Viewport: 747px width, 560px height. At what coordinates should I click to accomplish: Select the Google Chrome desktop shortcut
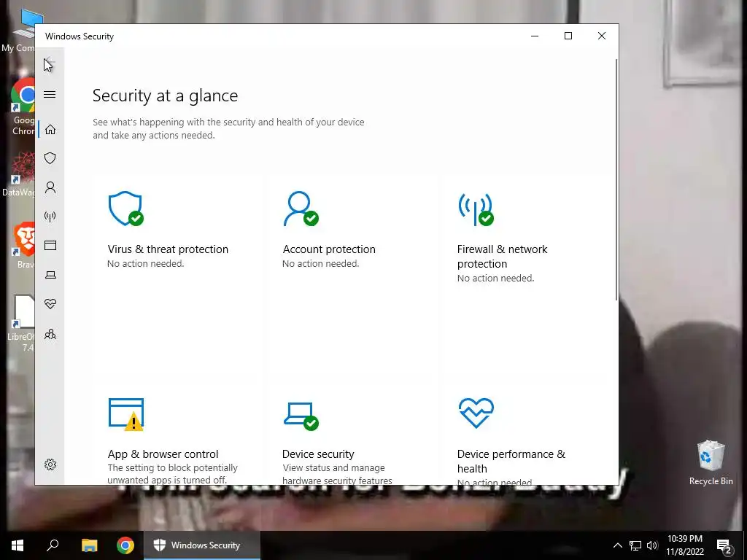coord(23,106)
